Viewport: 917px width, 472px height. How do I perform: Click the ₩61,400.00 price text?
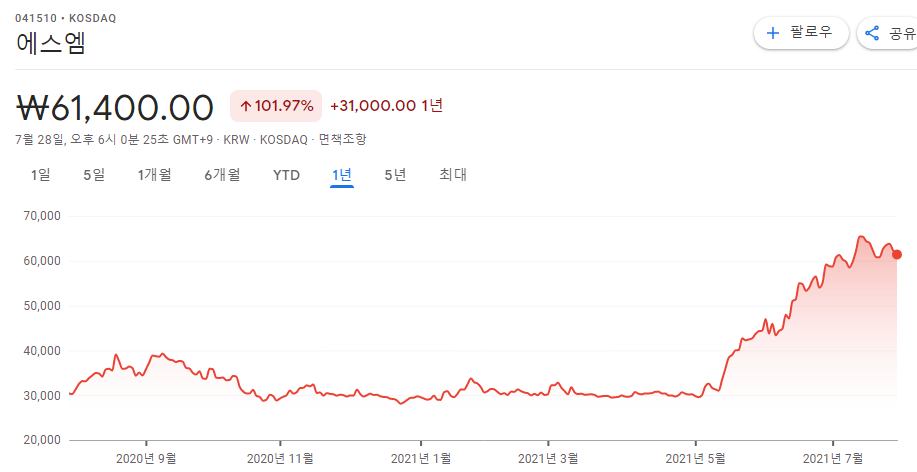point(115,108)
